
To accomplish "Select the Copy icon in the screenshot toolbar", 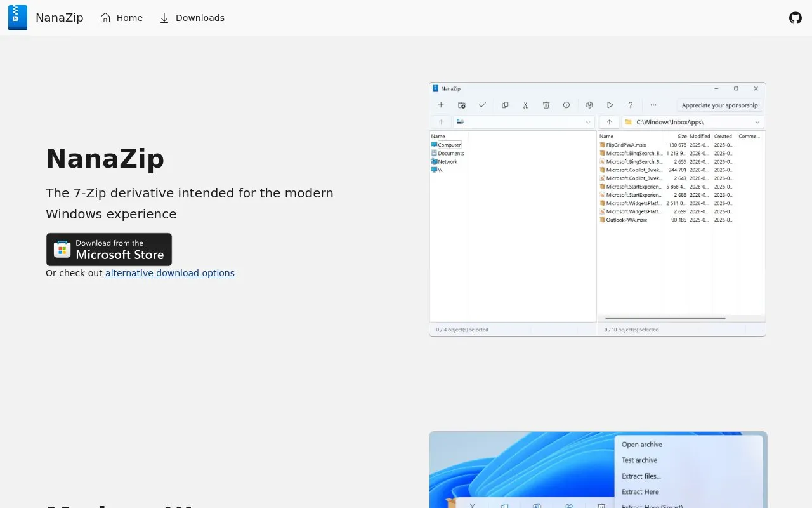I will (505, 105).
